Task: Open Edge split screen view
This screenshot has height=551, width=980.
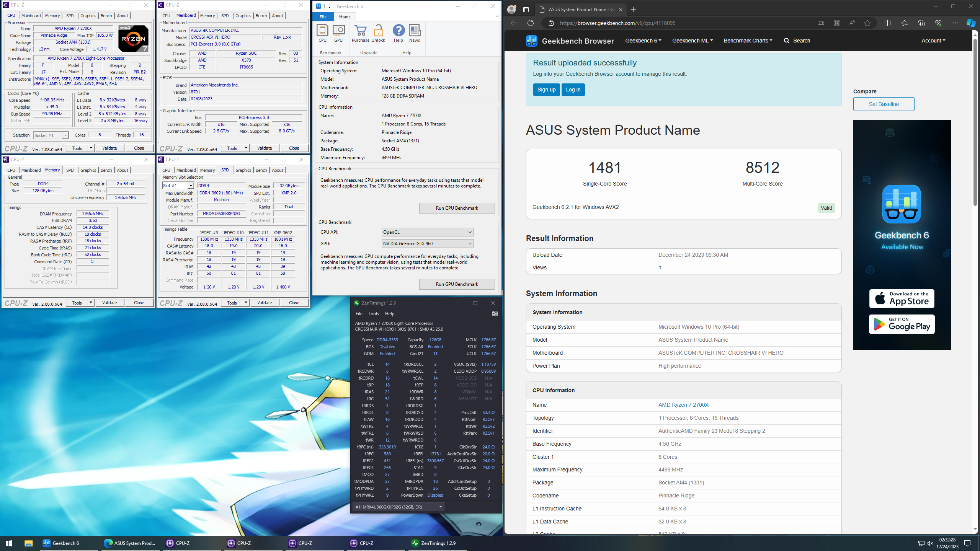Action: coord(887,23)
